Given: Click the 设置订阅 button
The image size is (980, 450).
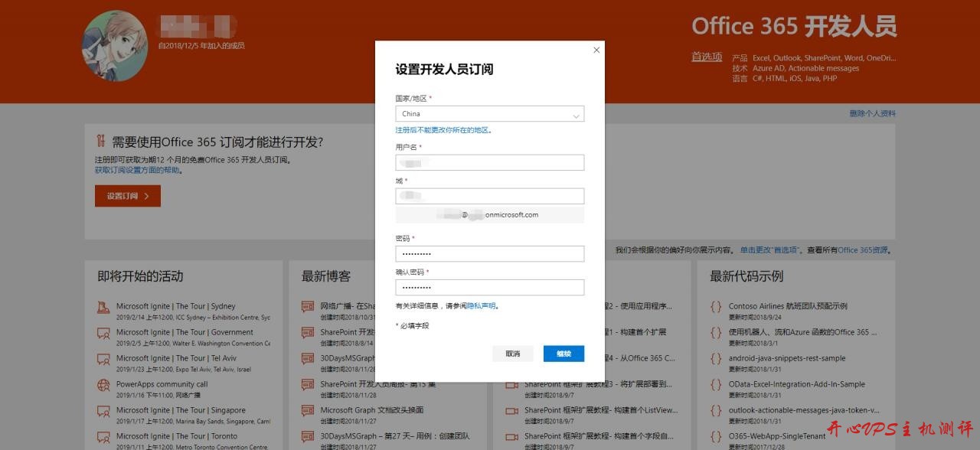Looking at the screenshot, I should pyautogui.click(x=127, y=196).
